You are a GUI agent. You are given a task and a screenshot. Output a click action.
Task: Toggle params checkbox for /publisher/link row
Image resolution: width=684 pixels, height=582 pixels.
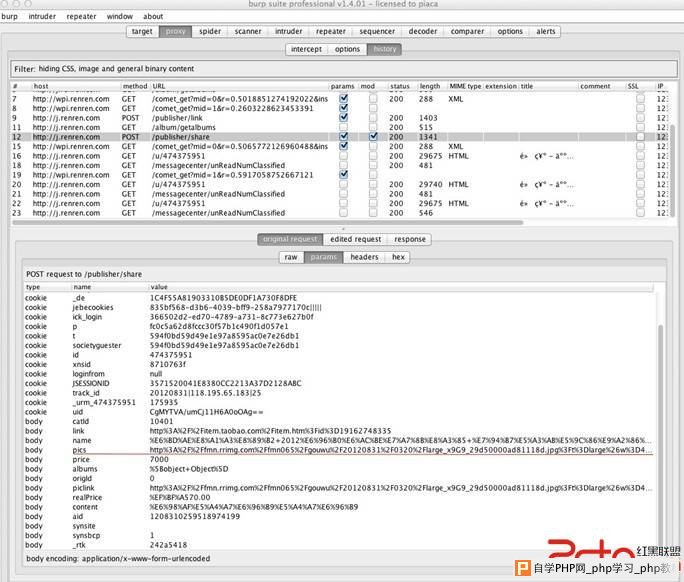(344, 117)
